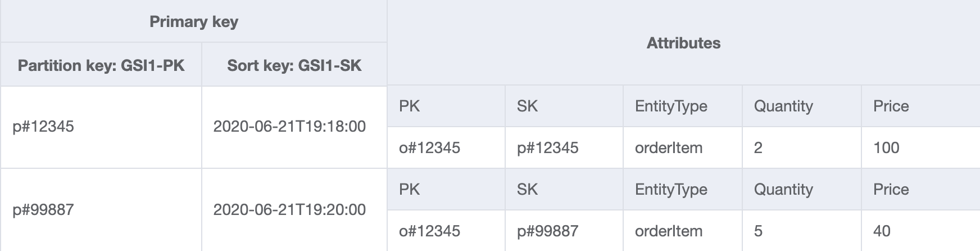
Task: Select the Sort key: GSI1-SK column header
Action: click(294, 65)
